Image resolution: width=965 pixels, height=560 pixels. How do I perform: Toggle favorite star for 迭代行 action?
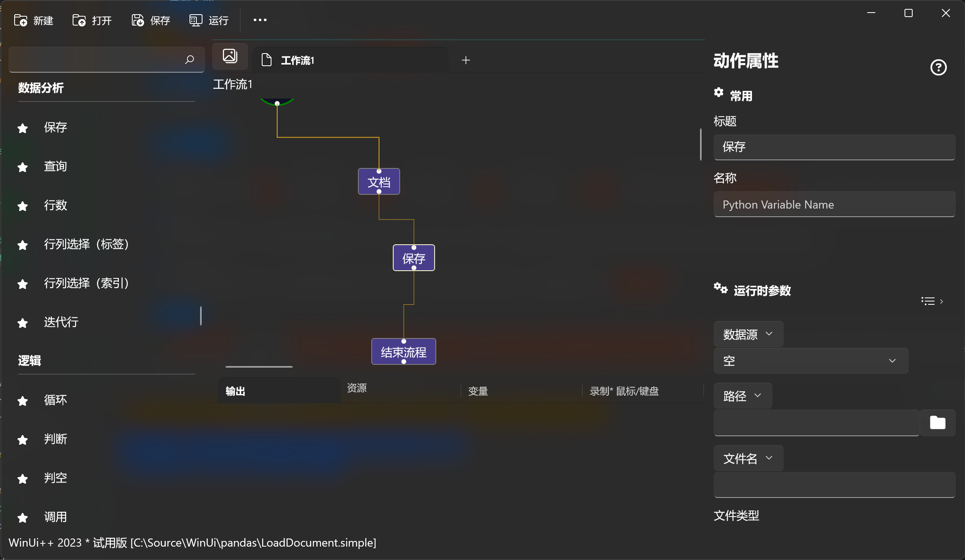(x=23, y=323)
